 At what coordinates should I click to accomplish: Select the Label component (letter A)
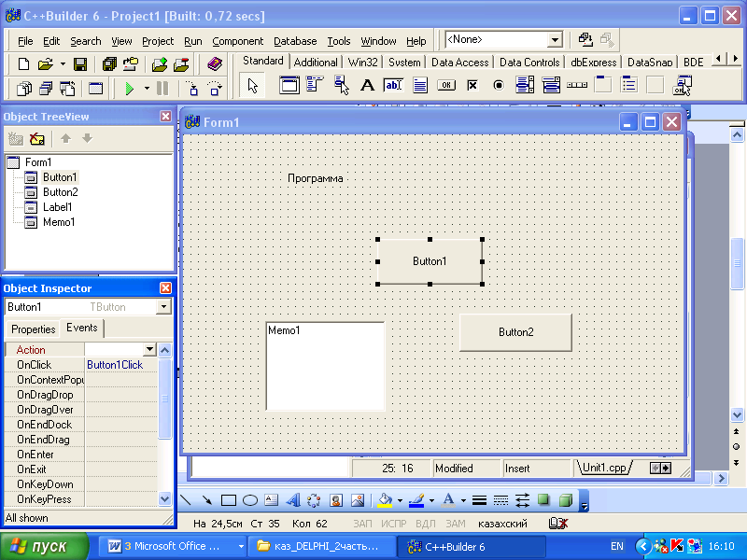pyautogui.click(x=367, y=85)
